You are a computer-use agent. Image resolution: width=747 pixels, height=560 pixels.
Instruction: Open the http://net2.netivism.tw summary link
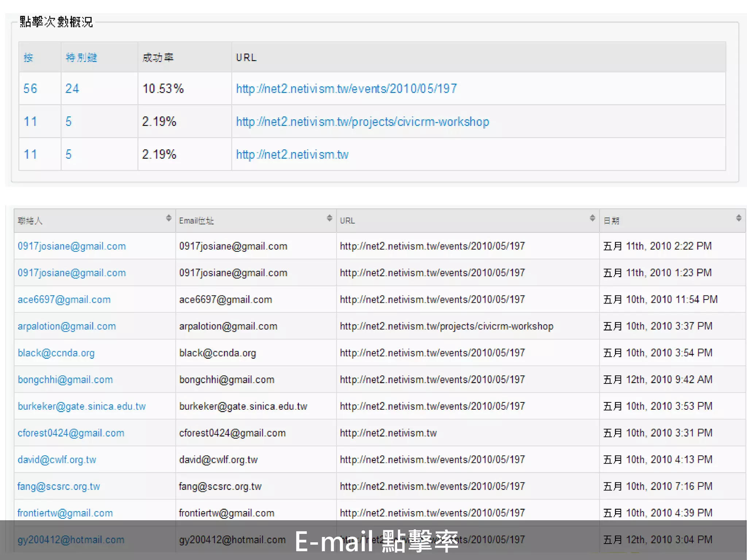tap(292, 154)
